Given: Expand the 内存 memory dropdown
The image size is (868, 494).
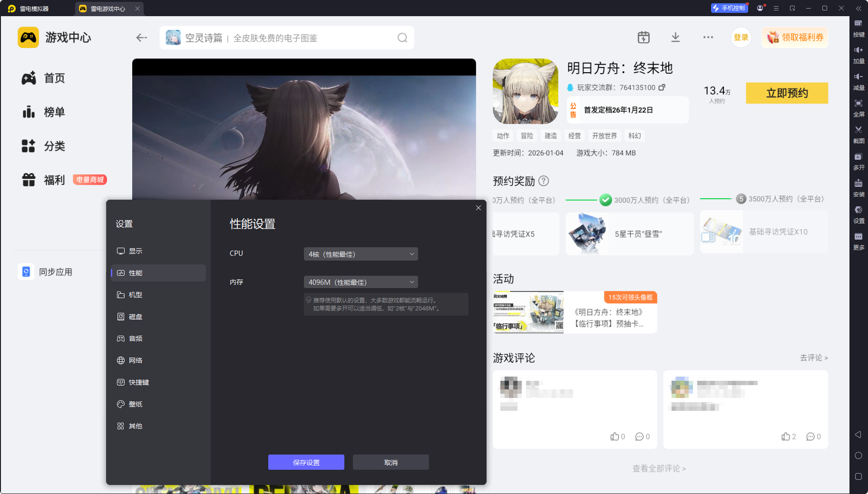Looking at the screenshot, I should 361,282.
